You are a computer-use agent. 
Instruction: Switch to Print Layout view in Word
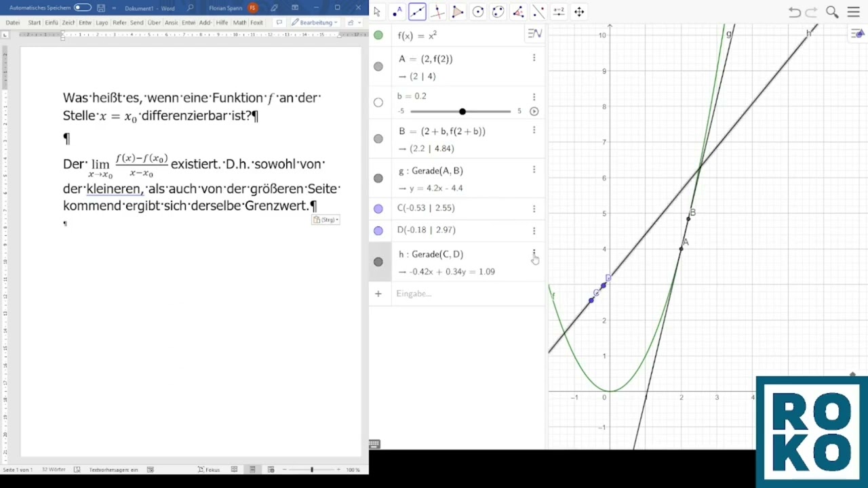(252, 470)
